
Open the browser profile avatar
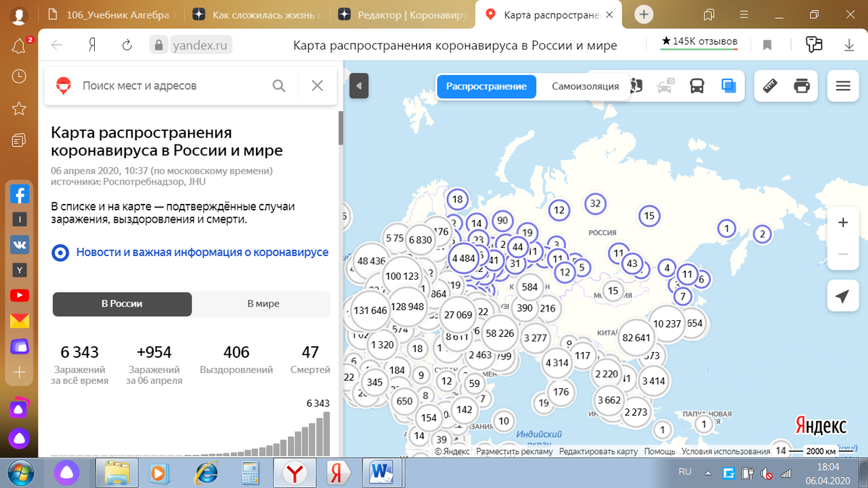pos(20,14)
